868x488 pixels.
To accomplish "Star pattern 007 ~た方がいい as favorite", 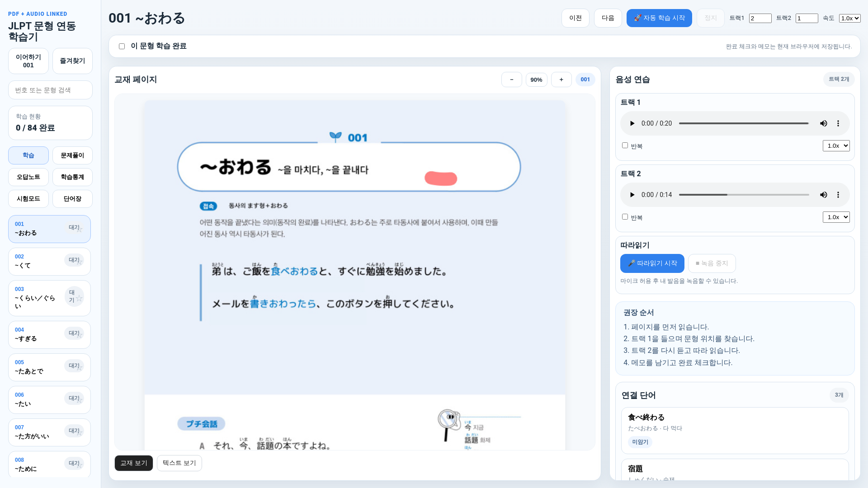I will click(80, 432).
